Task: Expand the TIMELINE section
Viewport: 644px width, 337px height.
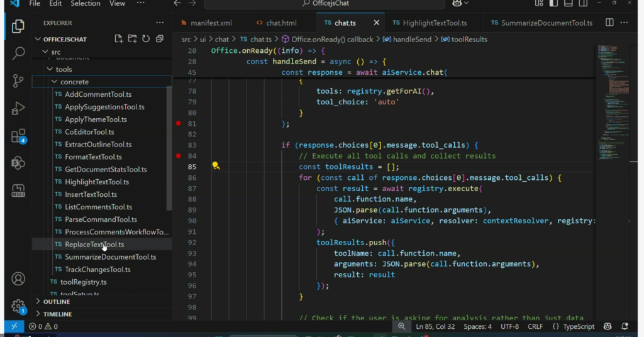Action: [57, 314]
